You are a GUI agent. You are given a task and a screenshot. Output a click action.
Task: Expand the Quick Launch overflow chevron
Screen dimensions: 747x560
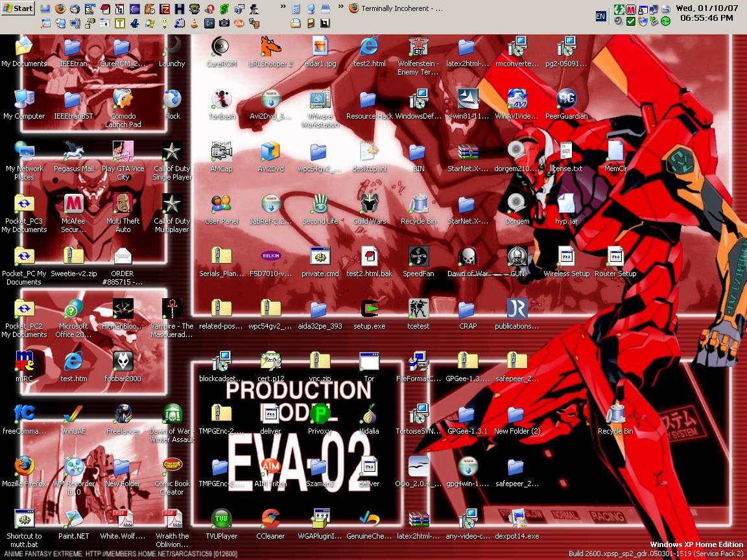[x=283, y=6]
